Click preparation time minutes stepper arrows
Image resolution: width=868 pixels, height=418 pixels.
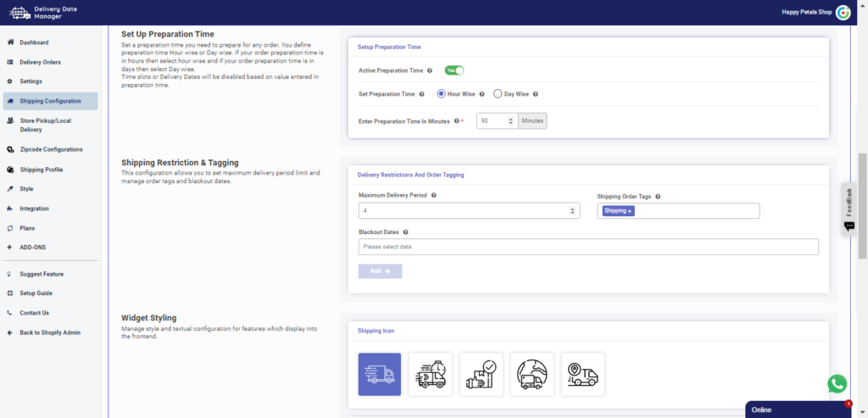(510, 121)
